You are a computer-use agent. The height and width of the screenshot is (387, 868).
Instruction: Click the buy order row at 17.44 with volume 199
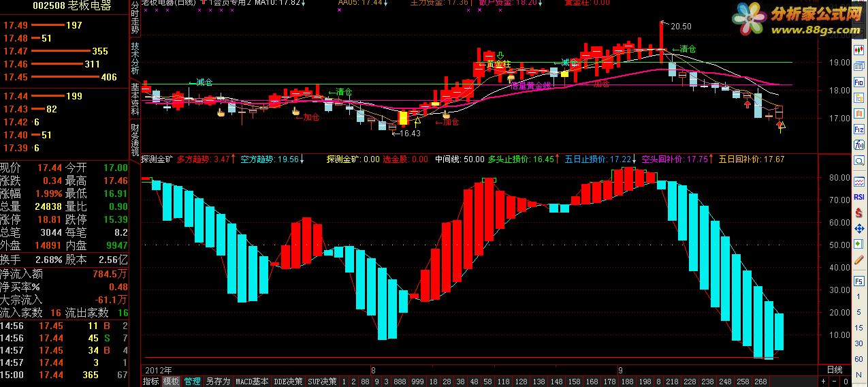click(64, 96)
